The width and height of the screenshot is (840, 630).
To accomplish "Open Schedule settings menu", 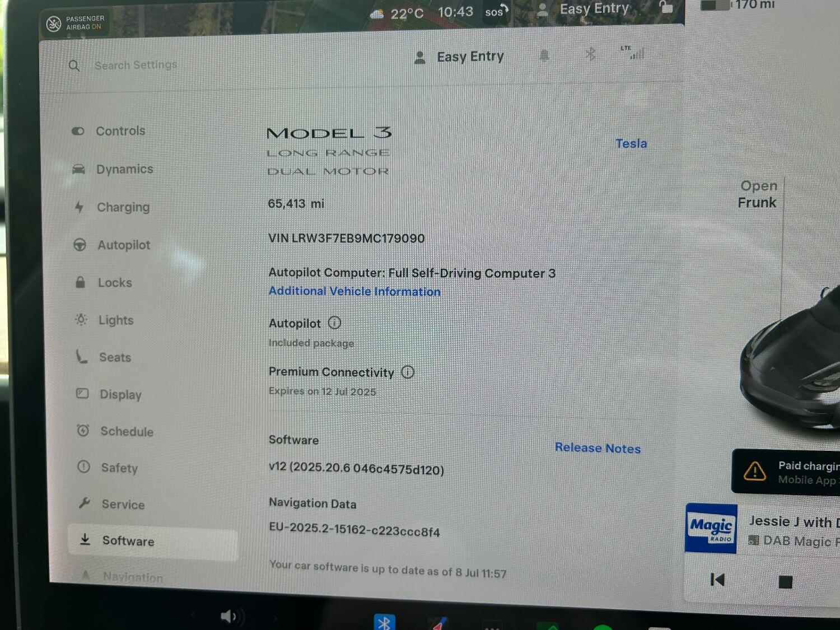I will click(x=115, y=431).
